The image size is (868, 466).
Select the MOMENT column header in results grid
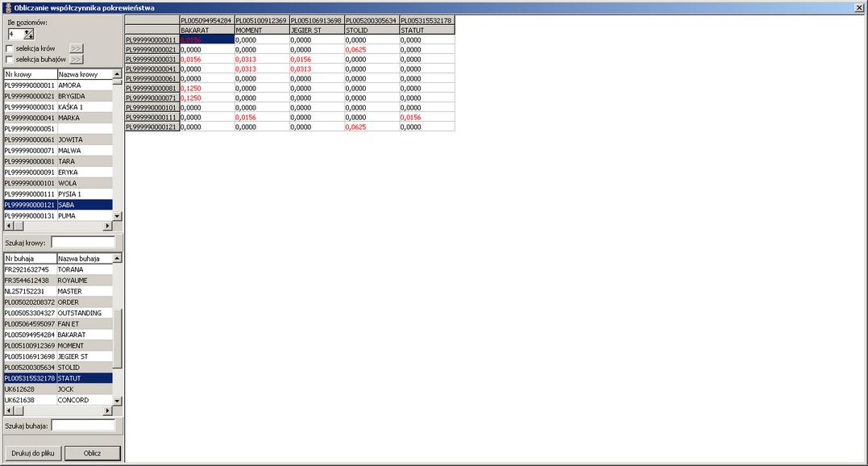click(x=261, y=30)
